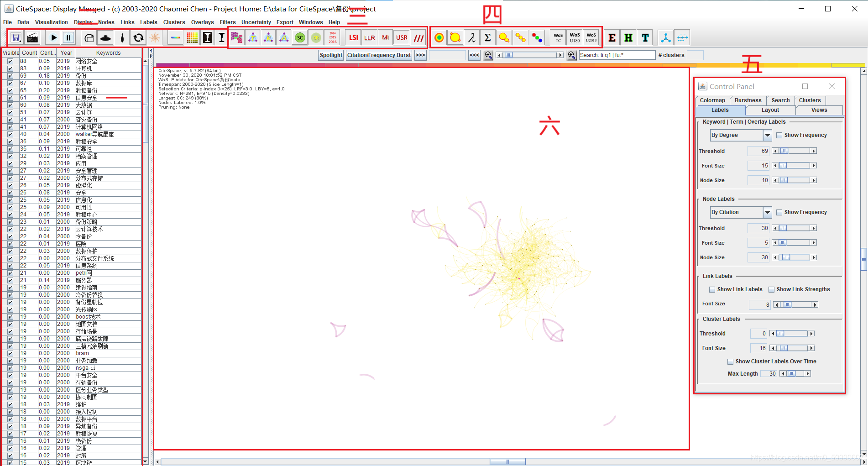Click the green SC circle icon
This screenshot has width=868, height=466.
coord(300,38)
